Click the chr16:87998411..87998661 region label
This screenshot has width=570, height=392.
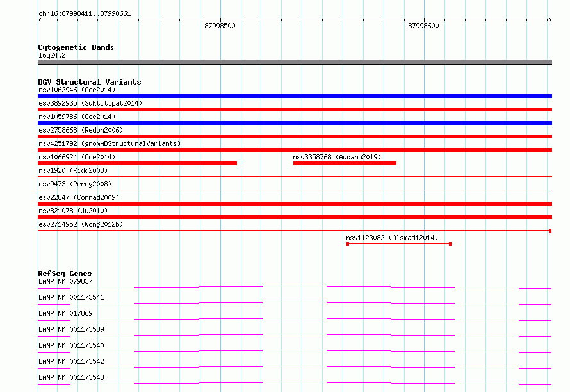[x=85, y=14]
